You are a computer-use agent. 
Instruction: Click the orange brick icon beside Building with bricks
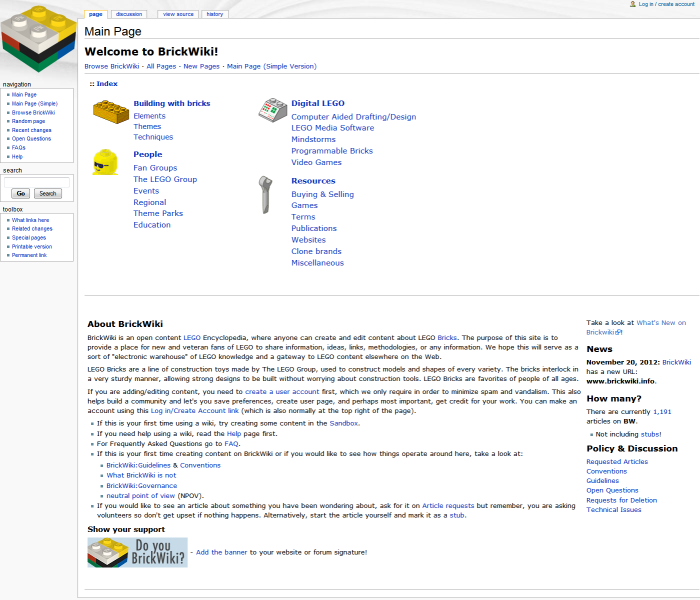click(x=111, y=112)
